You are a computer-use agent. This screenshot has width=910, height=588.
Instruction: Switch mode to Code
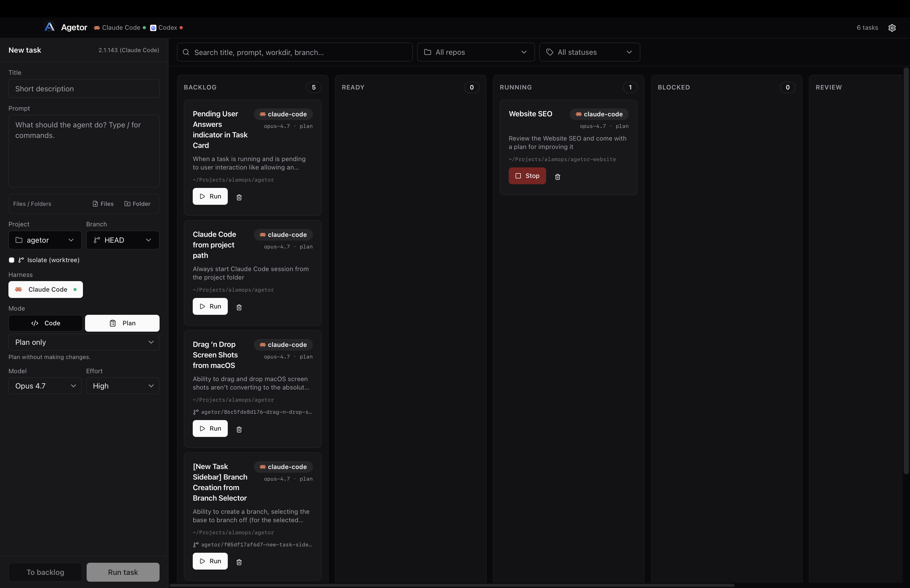point(46,323)
